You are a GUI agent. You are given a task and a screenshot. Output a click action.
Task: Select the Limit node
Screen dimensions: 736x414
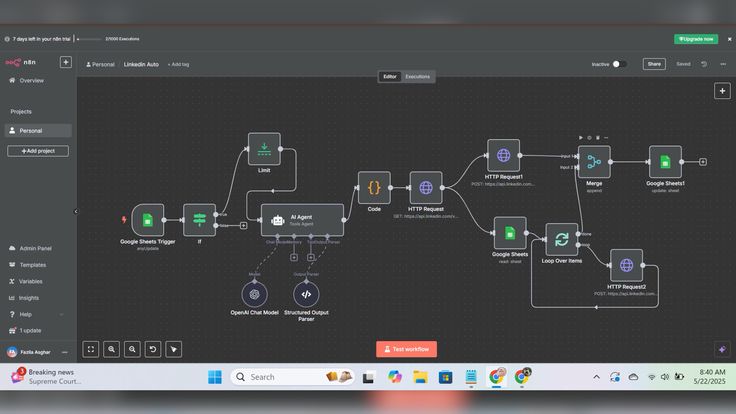[264, 149]
